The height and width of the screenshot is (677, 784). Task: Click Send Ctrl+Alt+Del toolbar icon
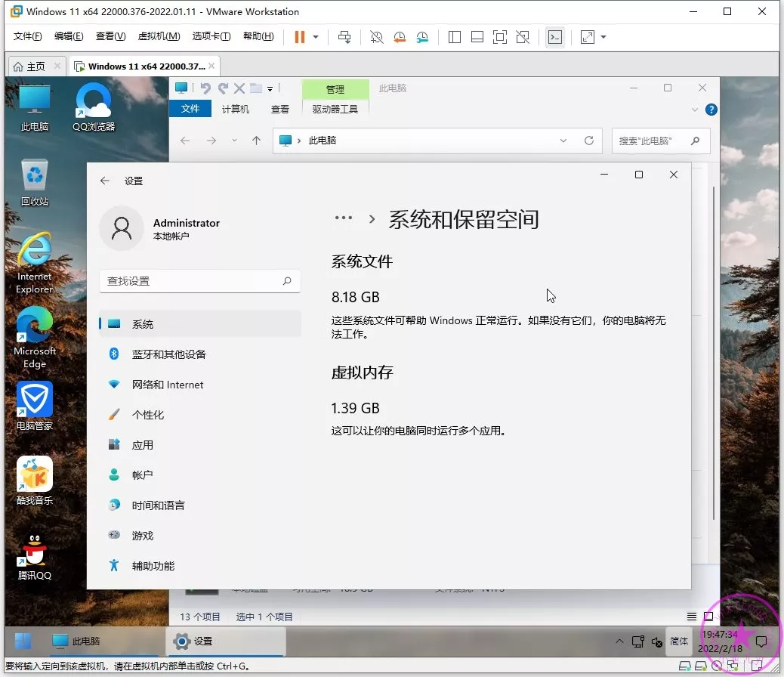(x=344, y=37)
